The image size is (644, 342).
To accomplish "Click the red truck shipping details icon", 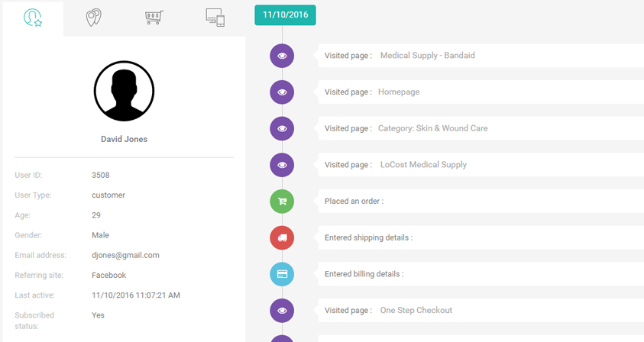I will click(x=282, y=237).
